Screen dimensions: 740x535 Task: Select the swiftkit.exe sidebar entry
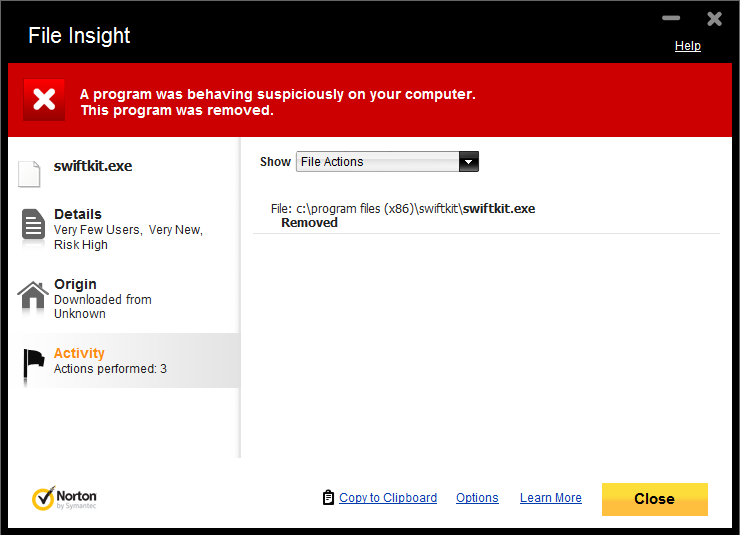tap(93, 166)
